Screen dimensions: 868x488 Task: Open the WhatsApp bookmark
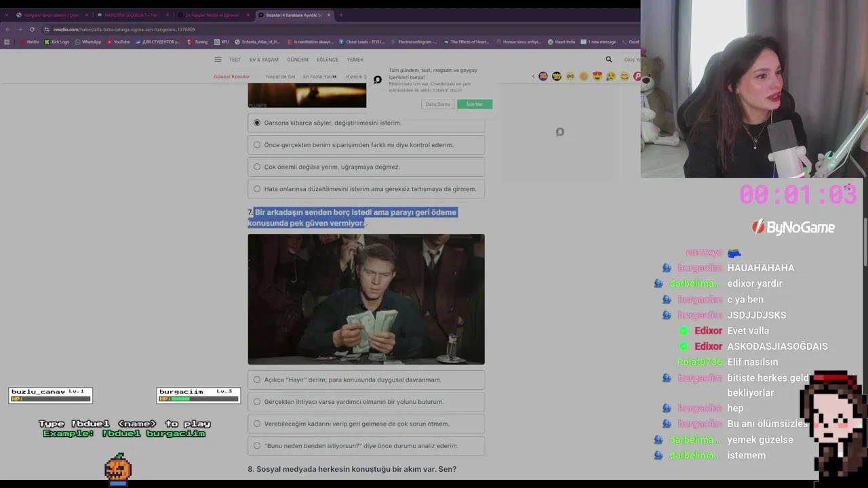(87, 42)
